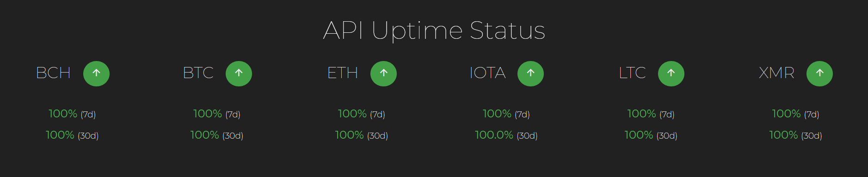Click XMR 30-day uptime percentage
868x177 pixels.
[783, 135]
